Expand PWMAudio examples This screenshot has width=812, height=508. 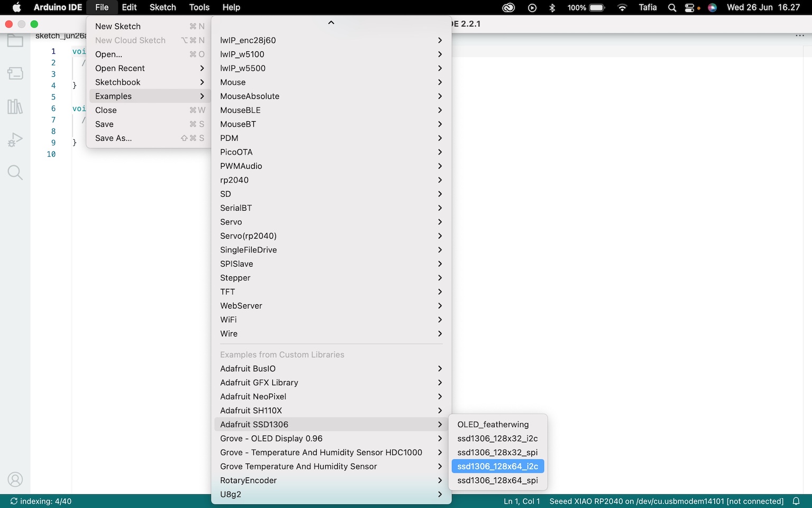click(x=331, y=166)
